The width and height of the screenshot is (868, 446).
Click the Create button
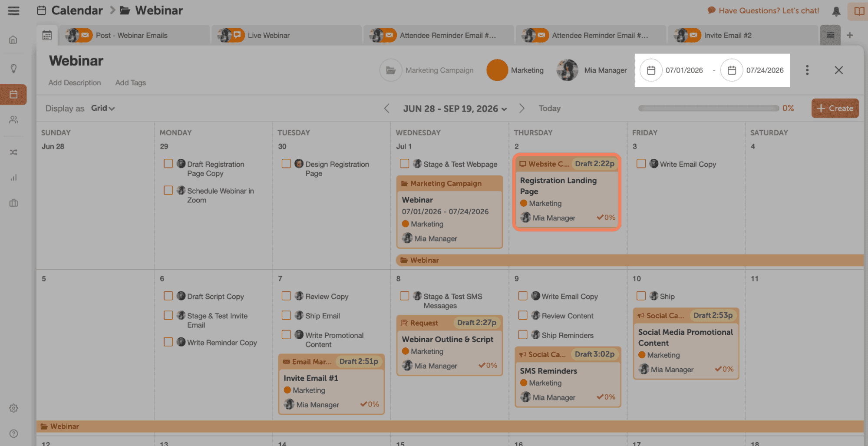835,109
